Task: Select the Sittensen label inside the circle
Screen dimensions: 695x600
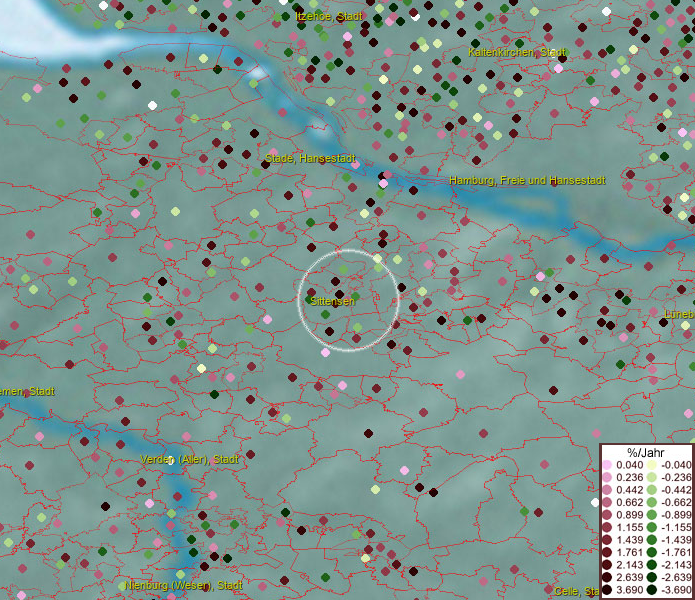Action: tap(332, 301)
